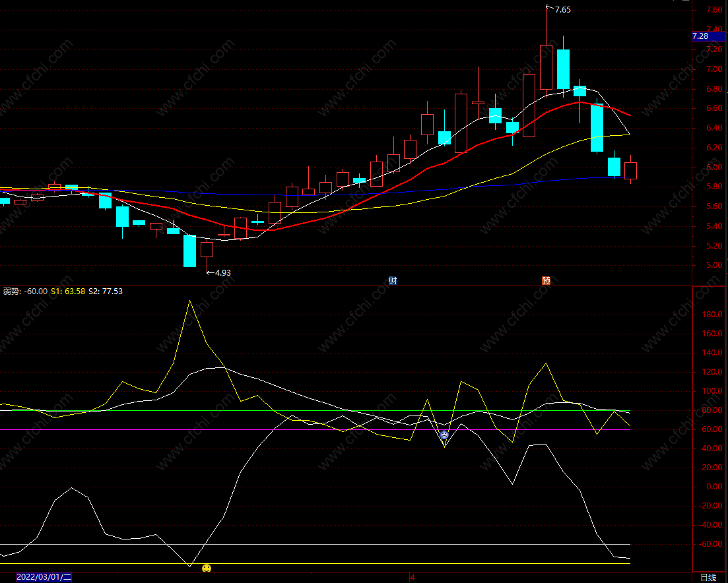Click the 7.65 high price annotation
Viewport: 728px width, 583px height.
click(563, 10)
